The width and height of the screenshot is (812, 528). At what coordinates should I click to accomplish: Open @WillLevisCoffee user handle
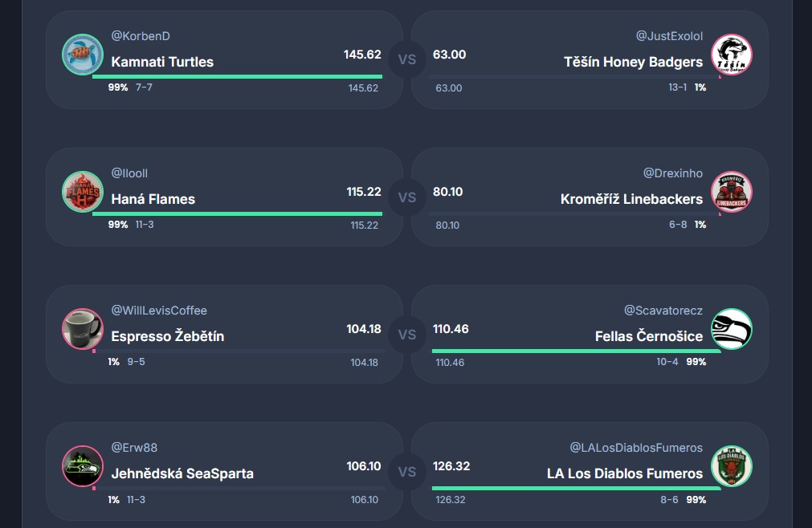click(x=159, y=311)
